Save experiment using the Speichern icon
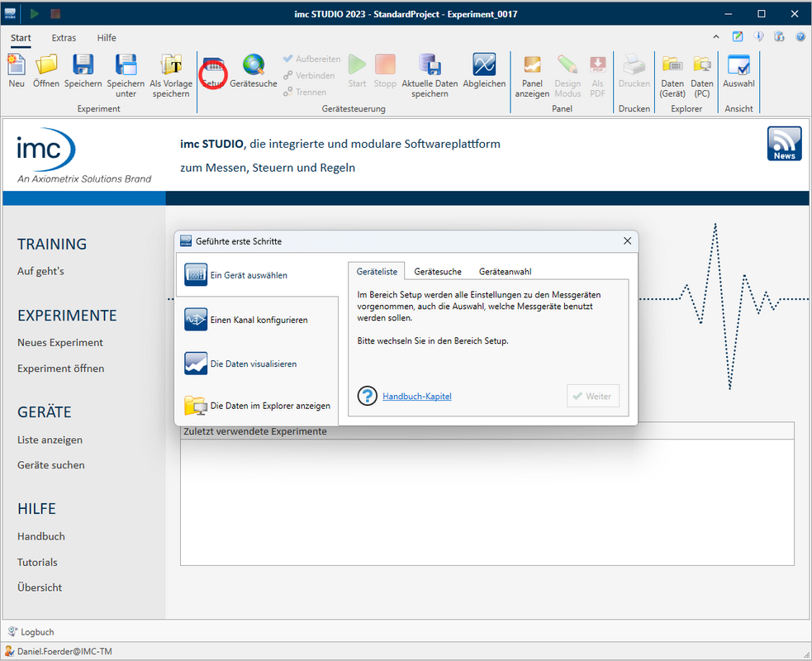Screen dimensions: 812x661 tap(83, 66)
